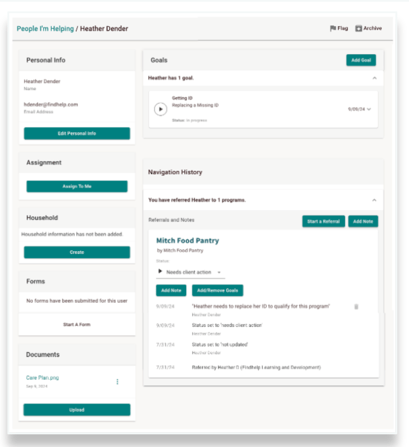Click Add/Remove Goals button
Image resolution: width=409 pixels, height=447 pixels.
[217, 290]
